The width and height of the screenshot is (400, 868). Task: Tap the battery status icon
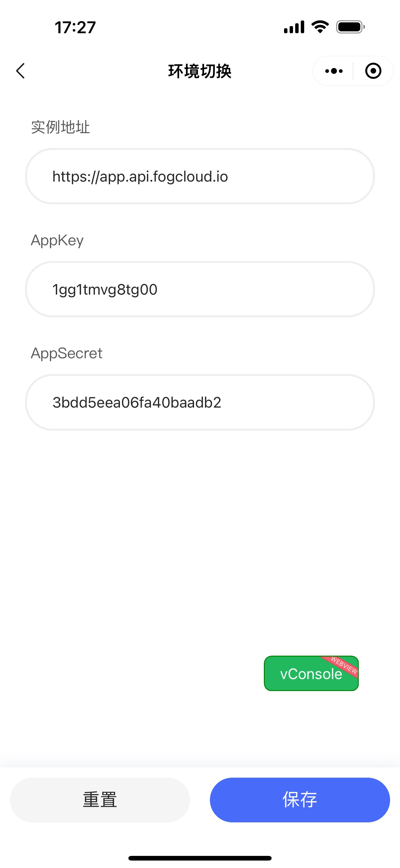(x=350, y=27)
